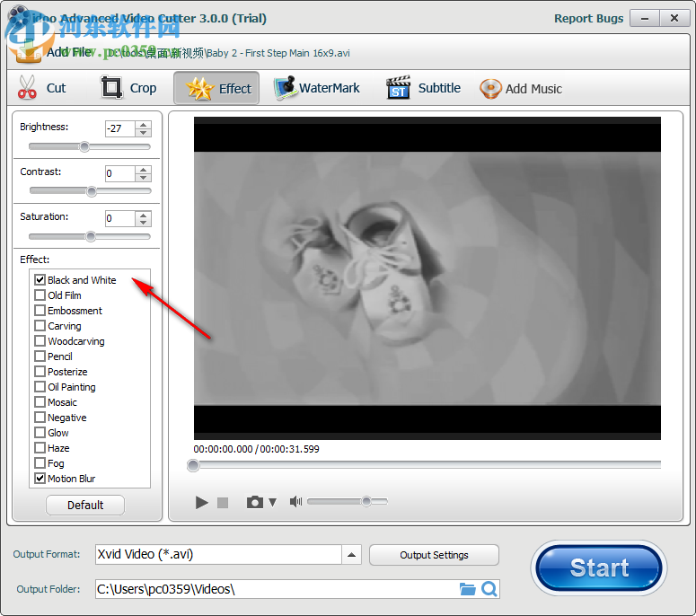Play the video preview
696x616 pixels.
tap(201, 502)
